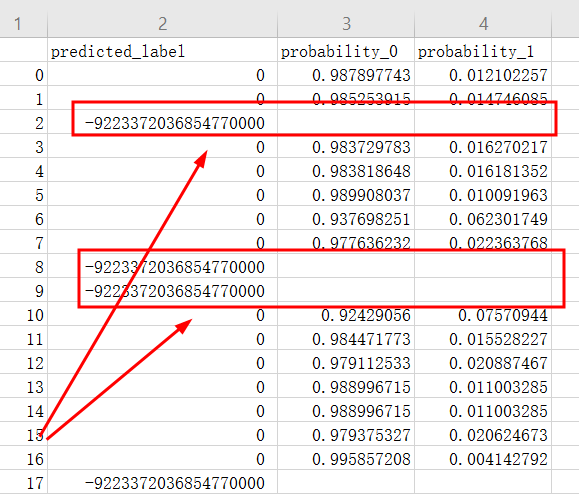The height and width of the screenshot is (494, 579).
Task: Click index cell 10
Action: 24,315
